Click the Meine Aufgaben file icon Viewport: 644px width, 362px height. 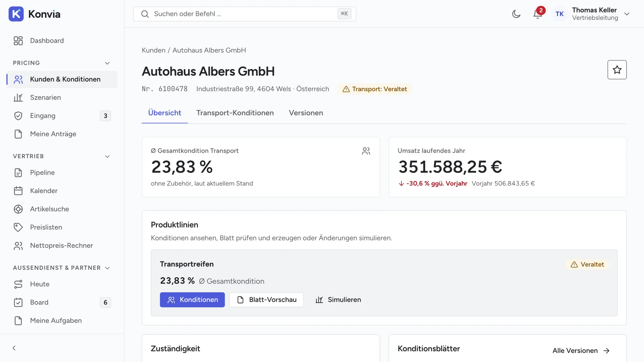[18, 321]
